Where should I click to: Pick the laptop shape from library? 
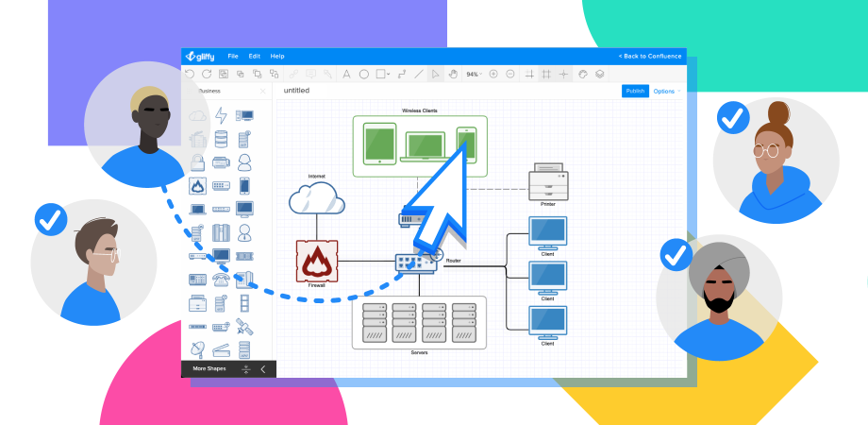[197, 210]
